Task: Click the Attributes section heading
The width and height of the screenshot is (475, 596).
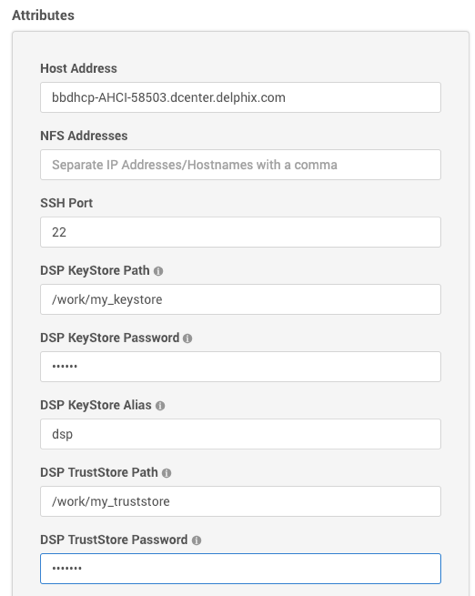Action: [43, 15]
